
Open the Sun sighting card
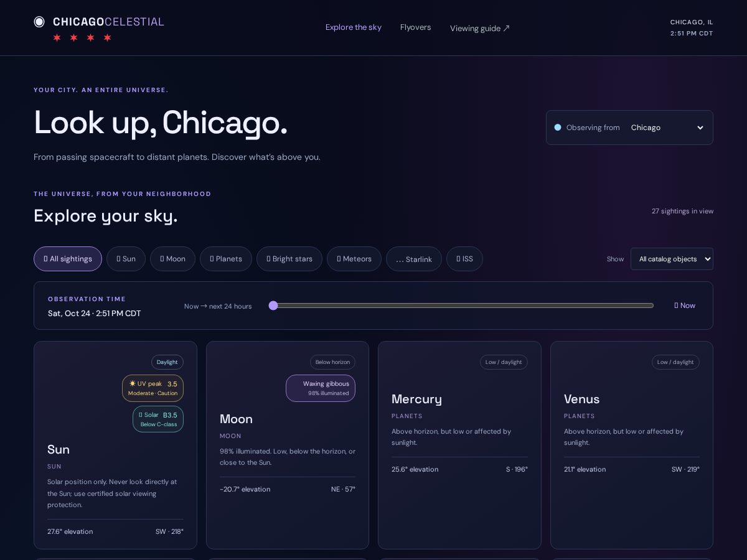[x=115, y=445]
